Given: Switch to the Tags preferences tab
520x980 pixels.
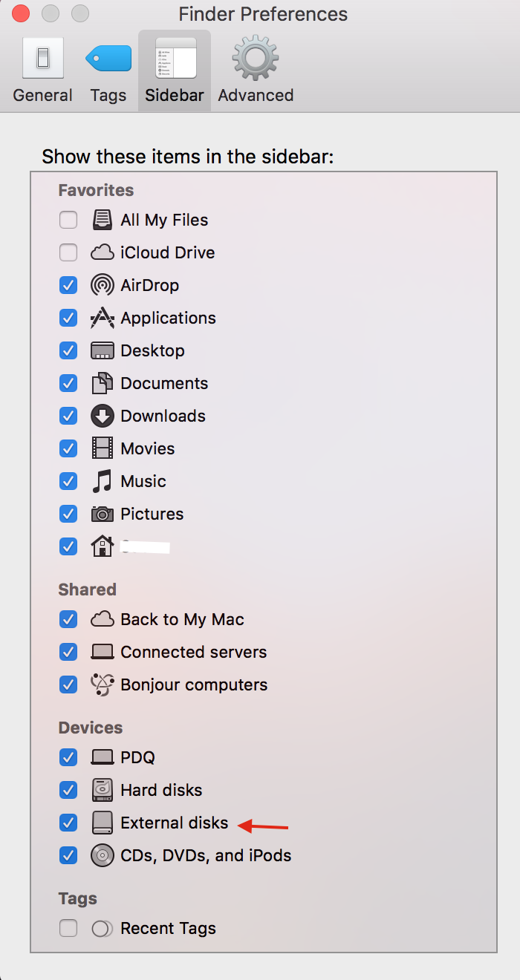Looking at the screenshot, I should [x=108, y=71].
